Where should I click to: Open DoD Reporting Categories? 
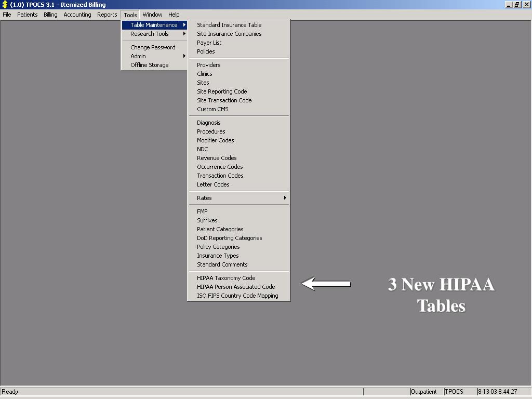239,238
